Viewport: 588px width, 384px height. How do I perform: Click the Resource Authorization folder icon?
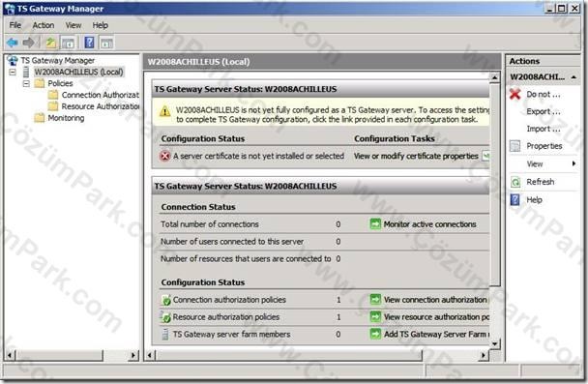point(53,106)
